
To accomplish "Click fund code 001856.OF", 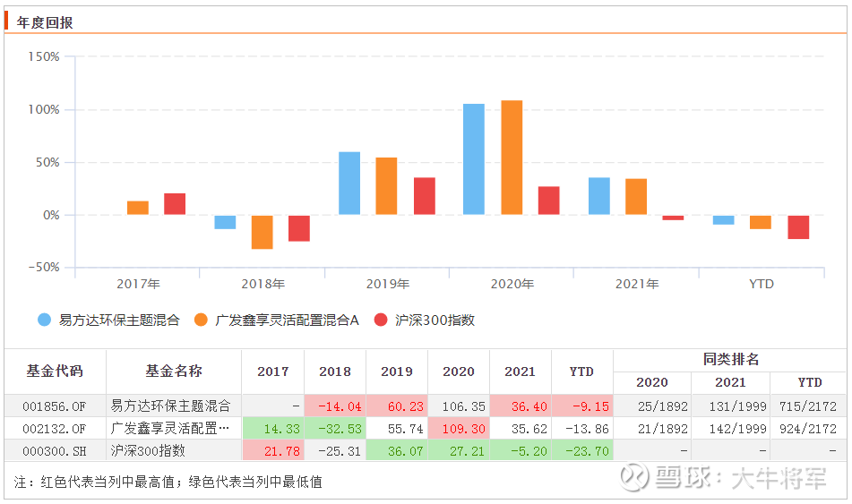I will tap(55, 406).
